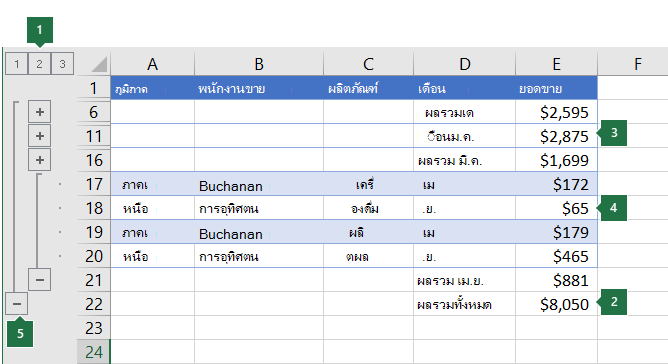This screenshot has width=668, height=364.
Task: Select row 1 header
Action: point(94,88)
